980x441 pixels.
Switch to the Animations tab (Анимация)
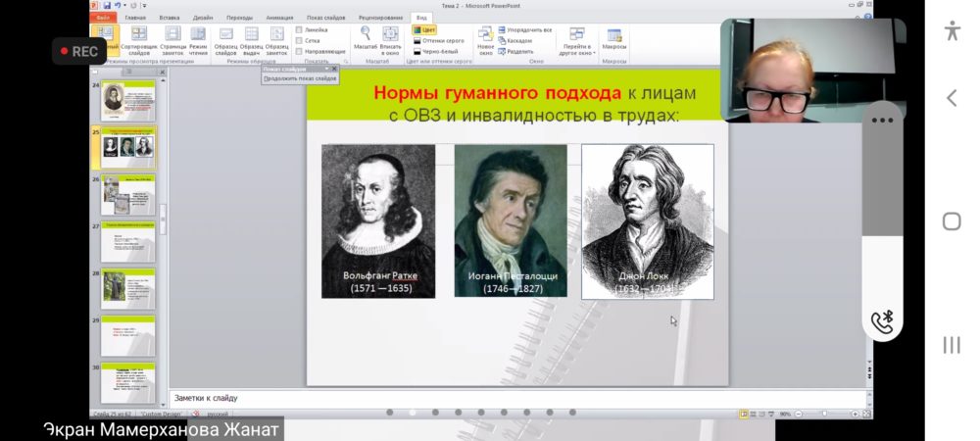(x=279, y=18)
